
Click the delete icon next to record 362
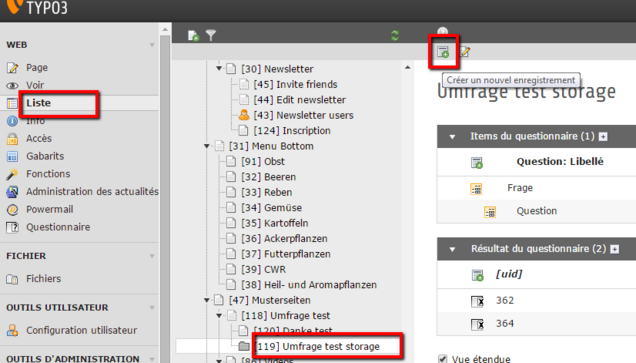[477, 301]
